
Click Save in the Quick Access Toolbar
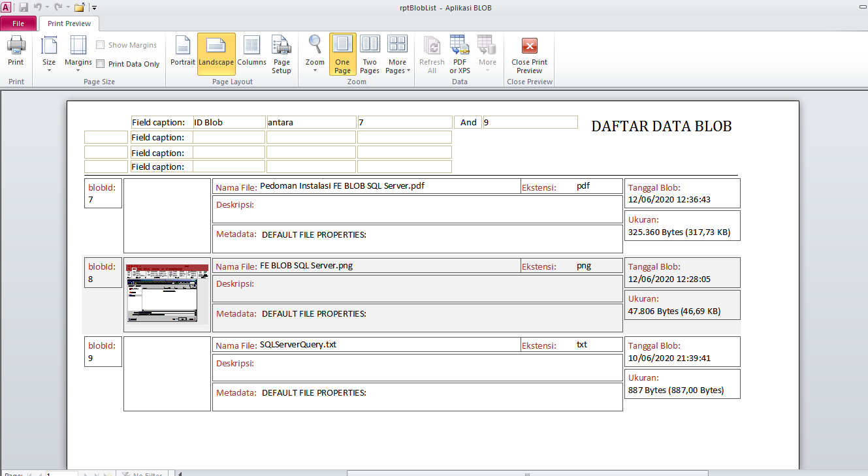pos(24,7)
